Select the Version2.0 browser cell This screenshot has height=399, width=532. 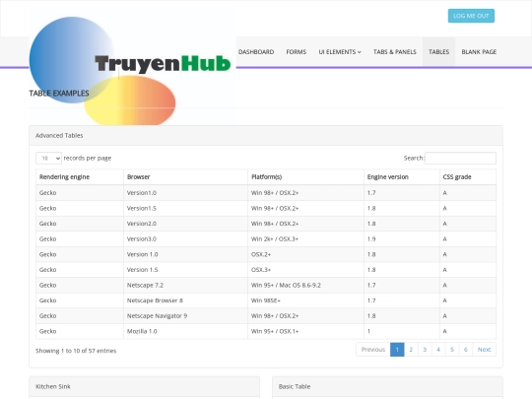[x=185, y=224]
